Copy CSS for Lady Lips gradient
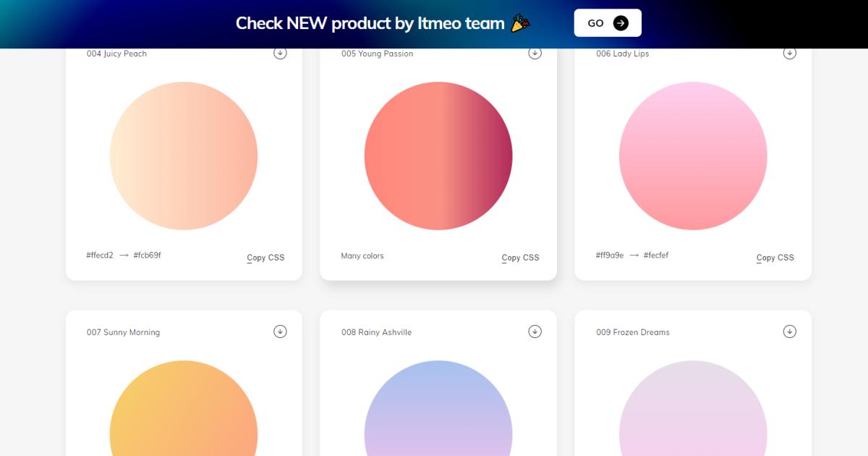 coord(775,258)
